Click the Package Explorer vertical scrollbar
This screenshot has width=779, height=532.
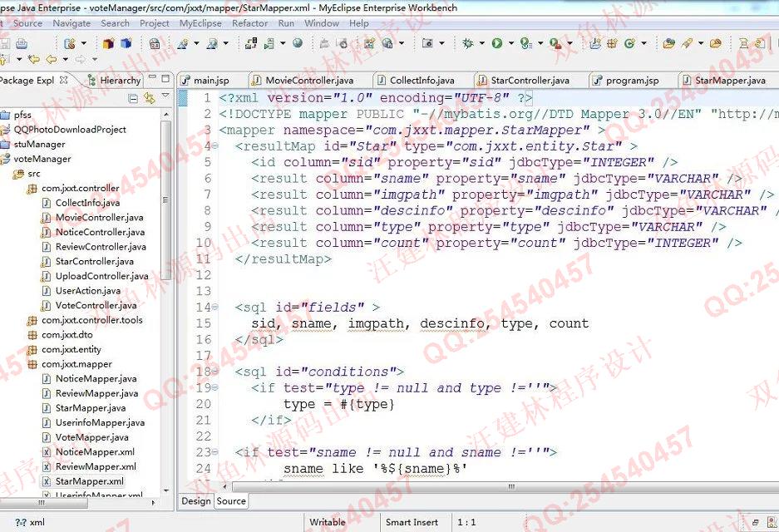(x=166, y=199)
